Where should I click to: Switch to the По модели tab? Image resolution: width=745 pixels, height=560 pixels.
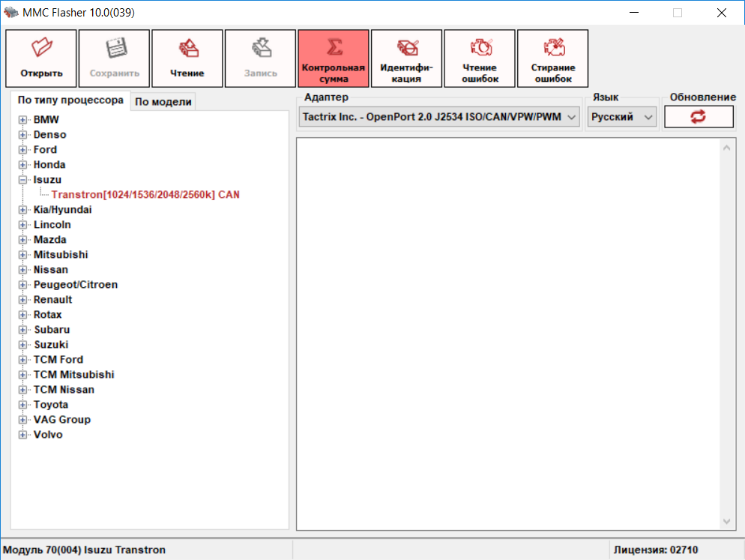163,102
